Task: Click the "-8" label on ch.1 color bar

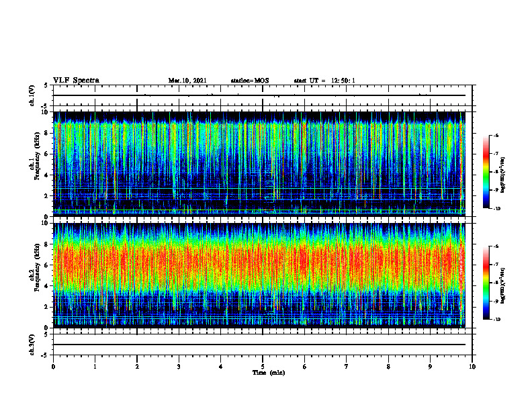Action: pyautogui.click(x=496, y=172)
